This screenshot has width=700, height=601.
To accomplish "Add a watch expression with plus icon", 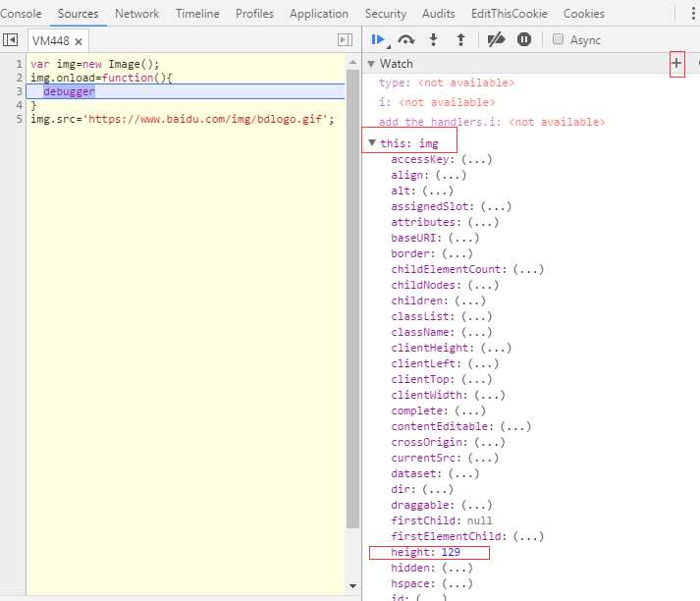I will pyautogui.click(x=676, y=64).
